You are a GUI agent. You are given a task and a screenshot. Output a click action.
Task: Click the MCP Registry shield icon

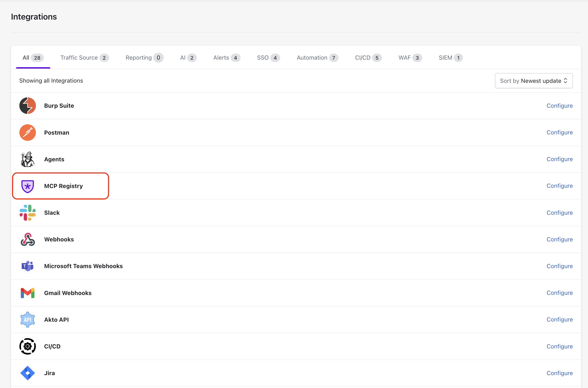[27, 186]
